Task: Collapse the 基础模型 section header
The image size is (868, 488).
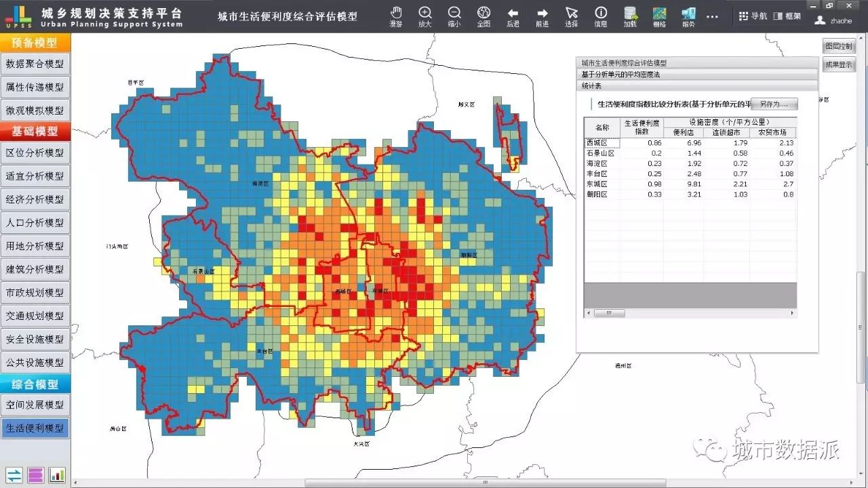Action: [35, 131]
